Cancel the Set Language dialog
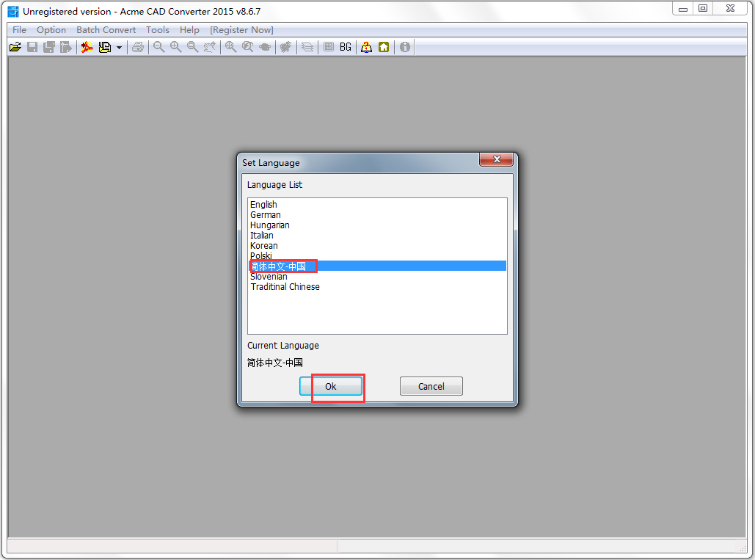 (431, 386)
